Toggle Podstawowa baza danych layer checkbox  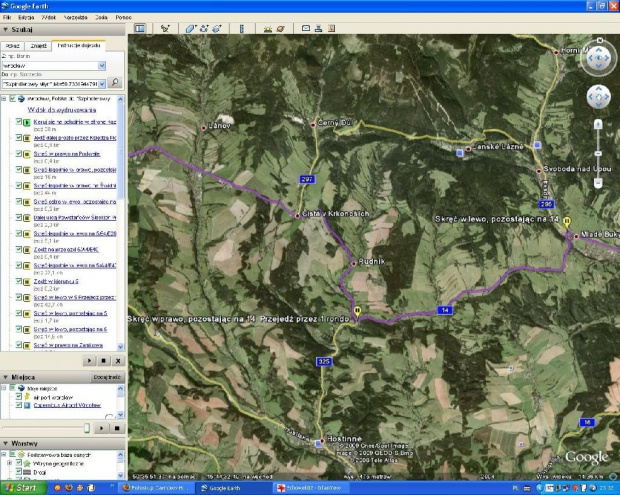click(x=13, y=454)
